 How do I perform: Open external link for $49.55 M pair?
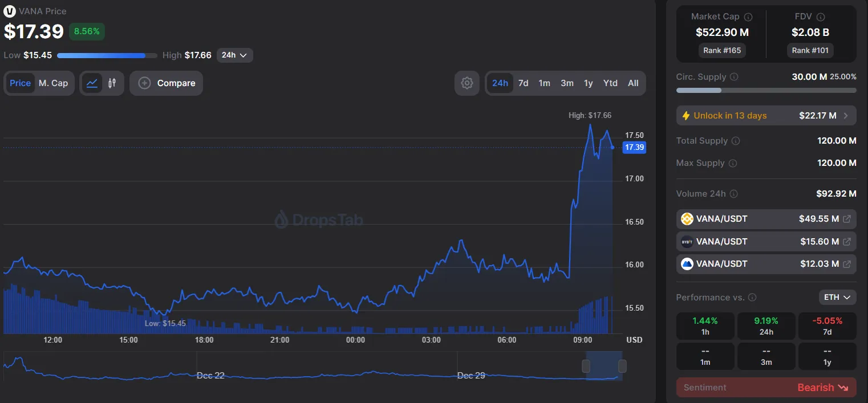pos(847,219)
